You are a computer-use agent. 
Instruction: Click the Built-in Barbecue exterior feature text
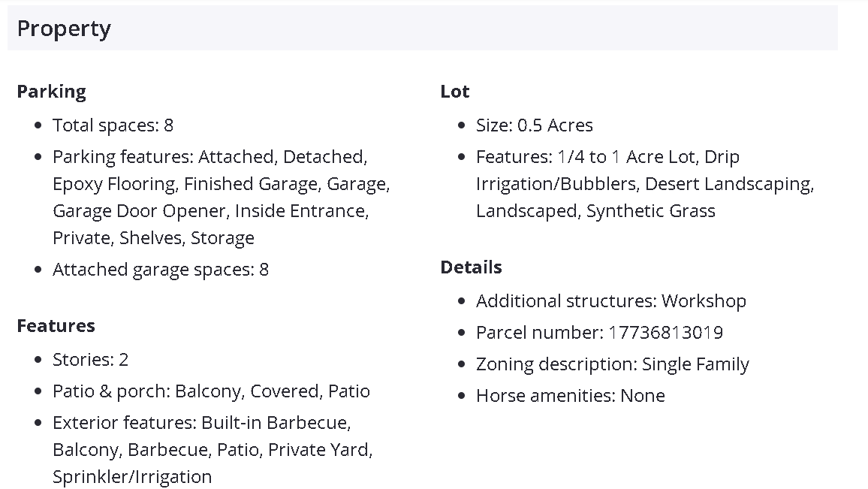[x=276, y=423]
